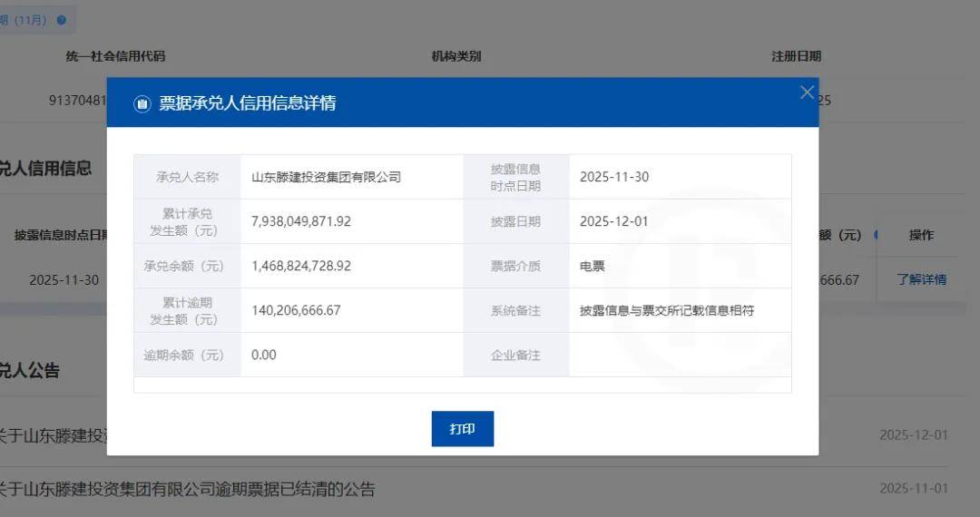980x517 pixels.
Task: Open the 逾期票据已结清的公告 announcement
Action: (x=187, y=490)
